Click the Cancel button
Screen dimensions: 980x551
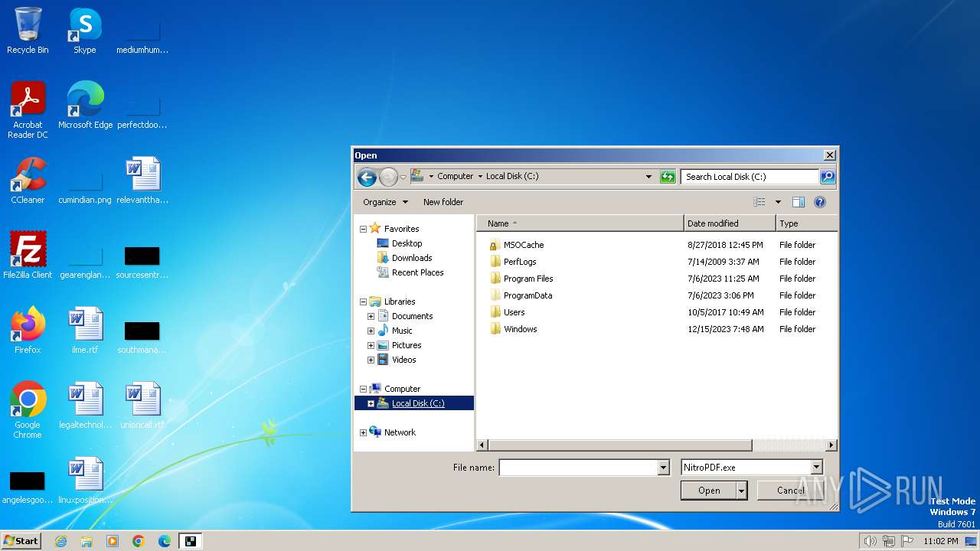[x=790, y=491]
